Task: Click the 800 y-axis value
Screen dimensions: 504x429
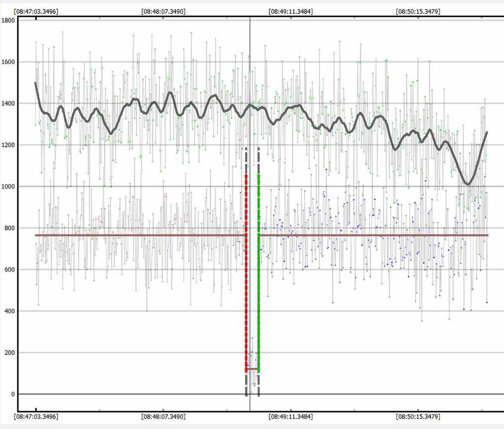Action: coord(9,228)
